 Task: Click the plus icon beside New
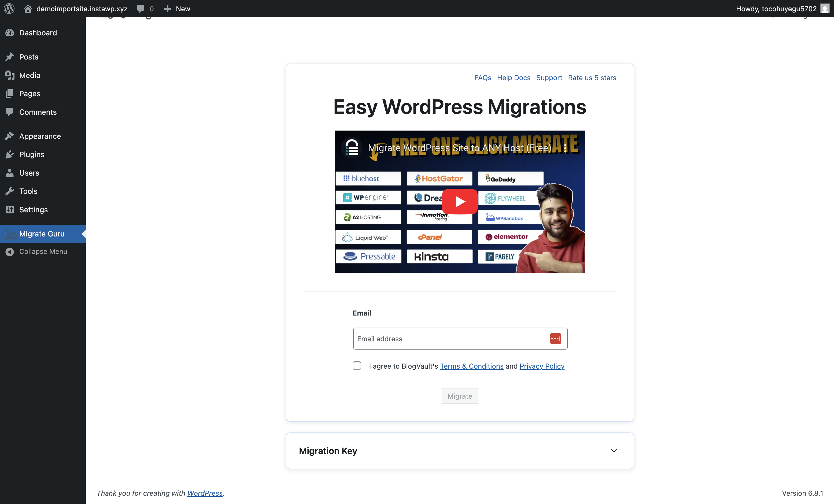[167, 9]
